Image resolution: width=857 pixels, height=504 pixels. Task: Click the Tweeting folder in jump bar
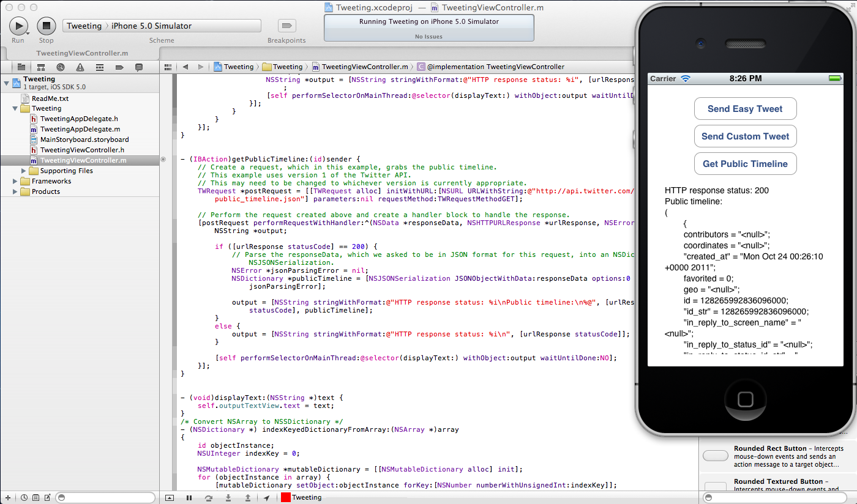coord(283,67)
